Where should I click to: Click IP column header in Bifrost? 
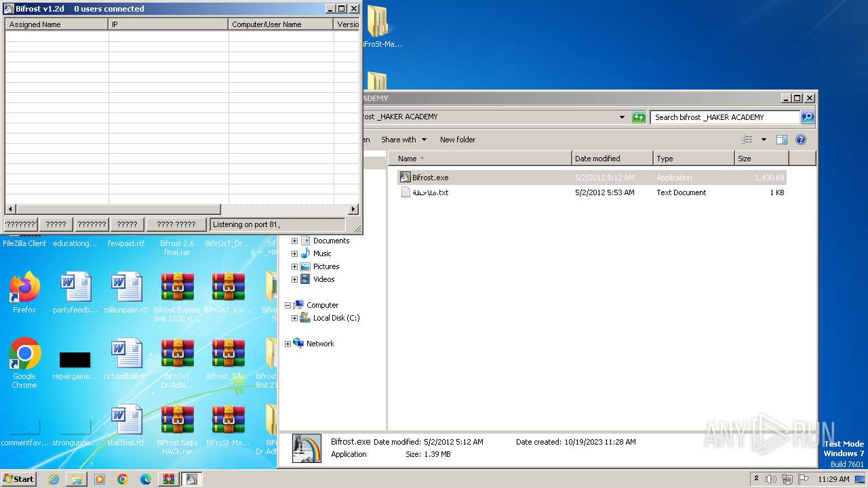[168, 24]
